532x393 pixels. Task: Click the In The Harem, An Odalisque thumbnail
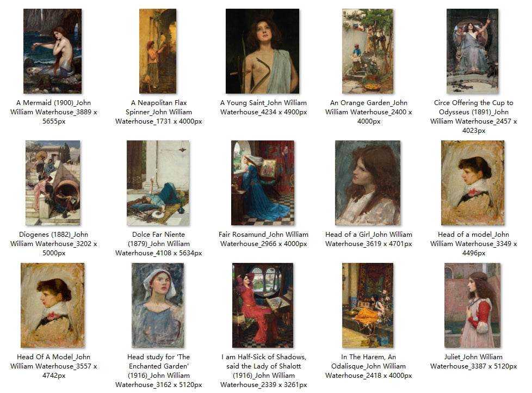[368, 305]
